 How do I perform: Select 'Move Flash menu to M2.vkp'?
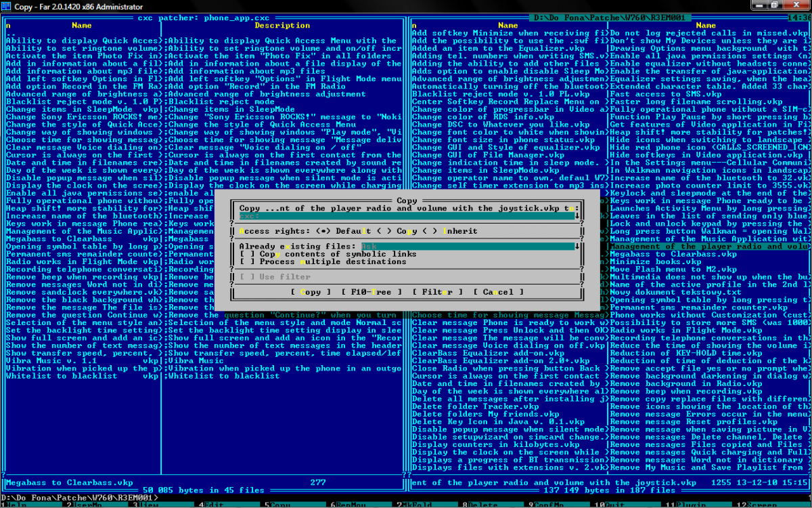(x=708, y=270)
